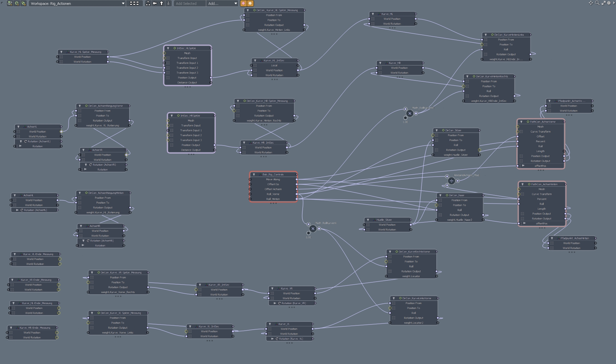This screenshot has width=616, height=364.
Task: Collapse the Bob_Rig_Controls node
Action: pos(254,174)
